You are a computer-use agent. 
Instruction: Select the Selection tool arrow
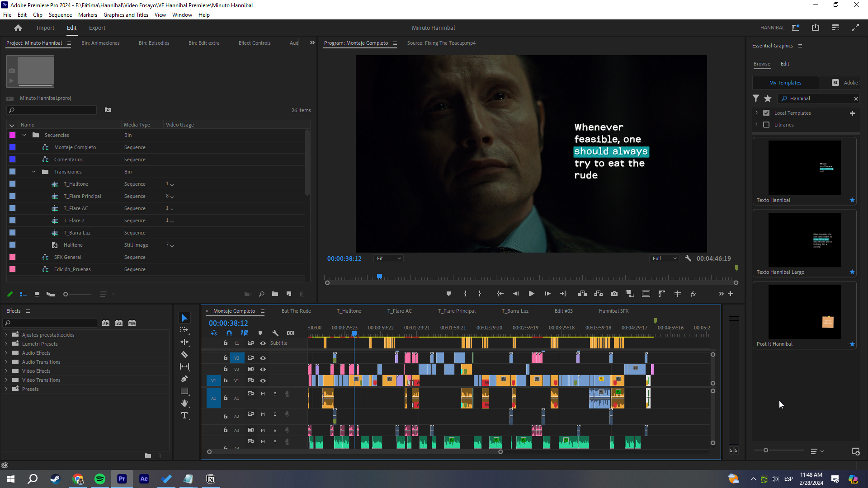pos(184,318)
